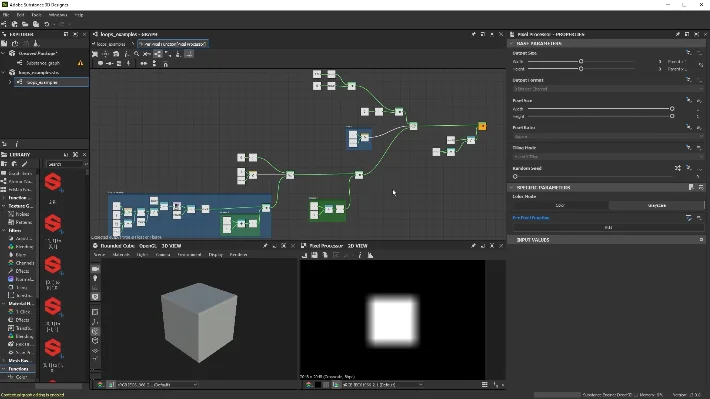Select the loops_examples graph in Explorer

point(51,82)
